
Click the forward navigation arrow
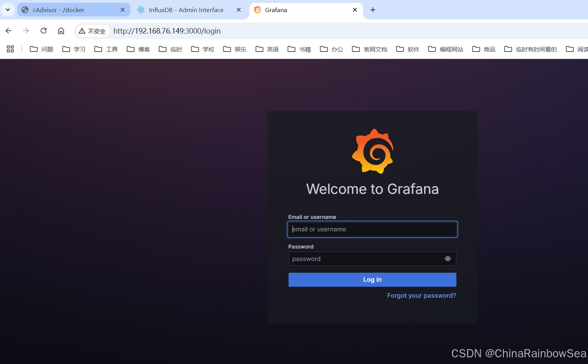tap(26, 31)
